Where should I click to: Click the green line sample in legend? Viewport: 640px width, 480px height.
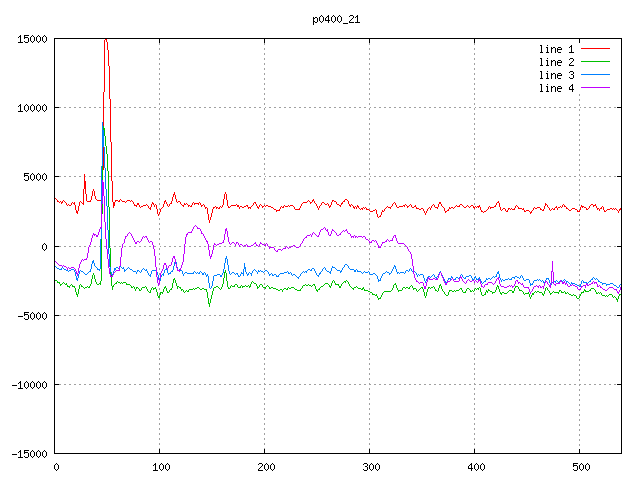(x=596, y=62)
